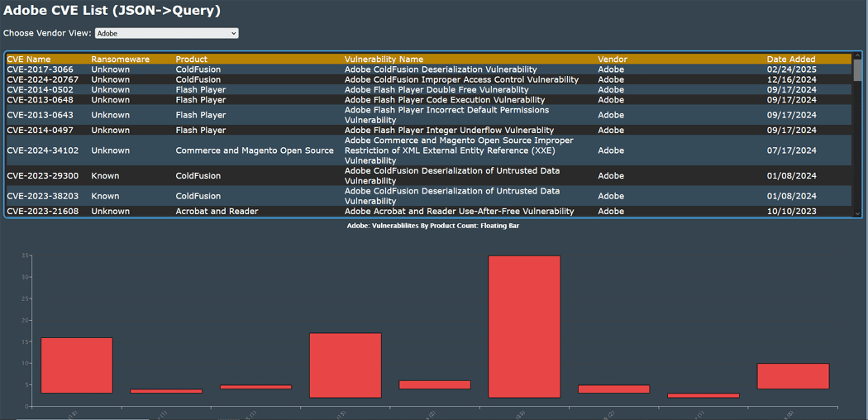Click the Vendor column header
The height and width of the screenshot is (420, 868).
click(613, 60)
